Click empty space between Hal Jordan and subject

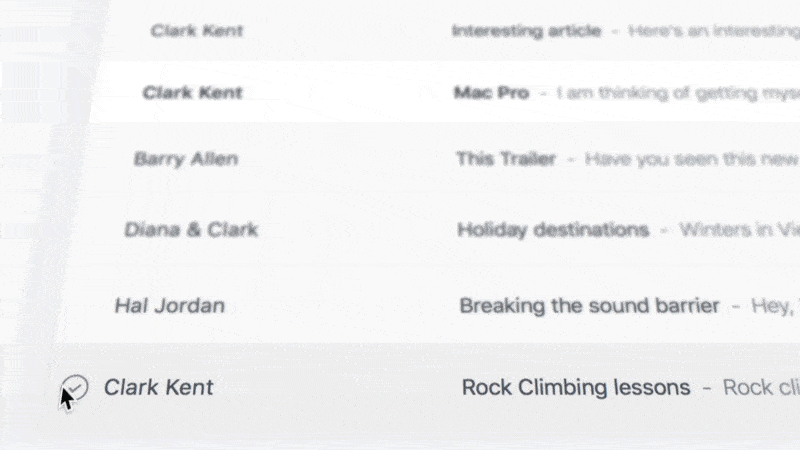coord(340,306)
